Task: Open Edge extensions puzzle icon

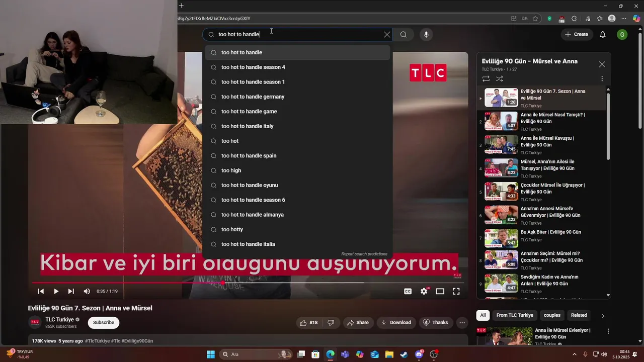Action: coord(574,19)
